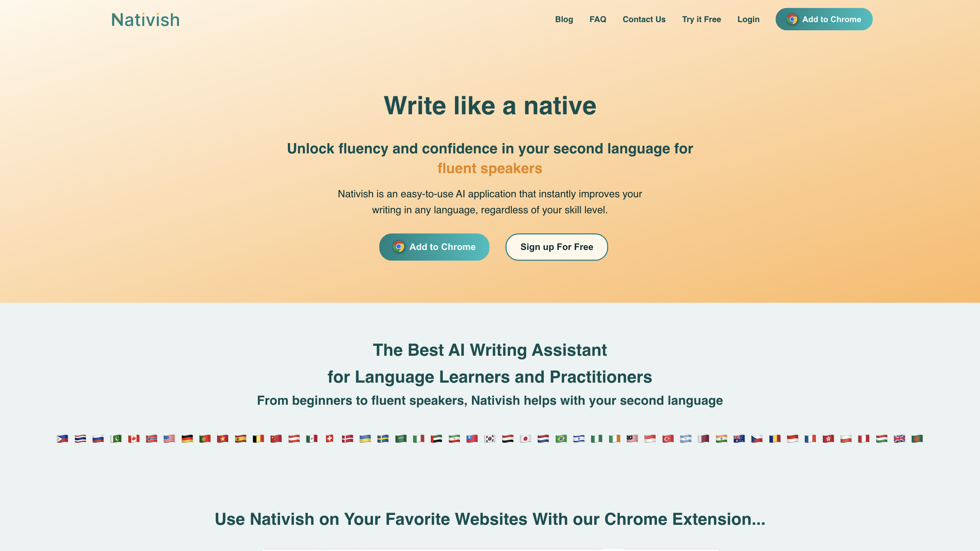Open the Blog page
980x551 pixels.
pyautogui.click(x=564, y=19)
